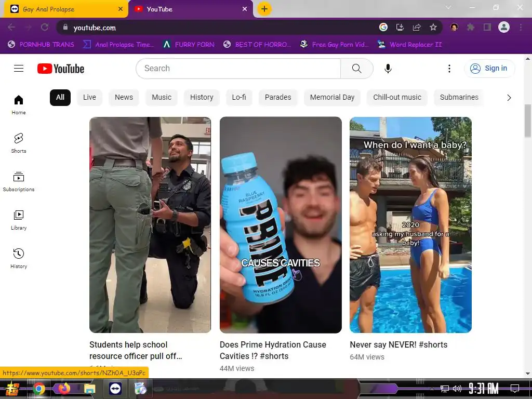Click the volume icon in the system tray
Image resolution: width=532 pixels, height=399 pixels.
tap(457, 389)
